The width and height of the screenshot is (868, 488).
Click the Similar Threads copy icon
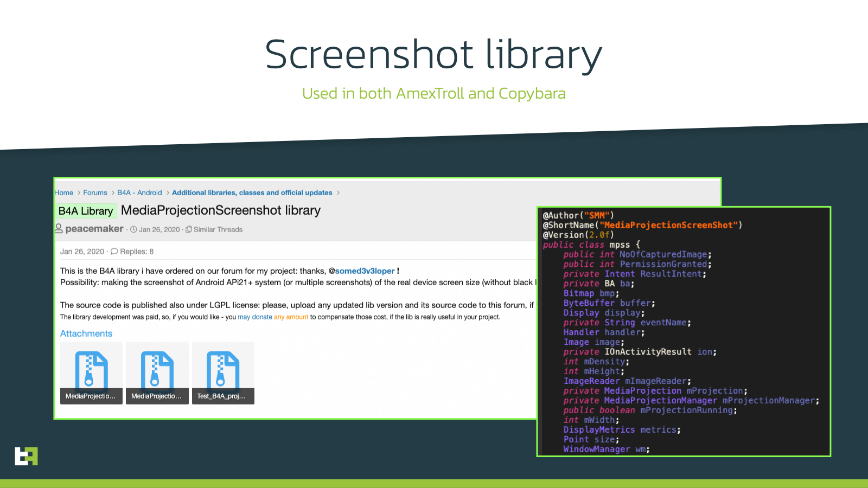[189, 229]
